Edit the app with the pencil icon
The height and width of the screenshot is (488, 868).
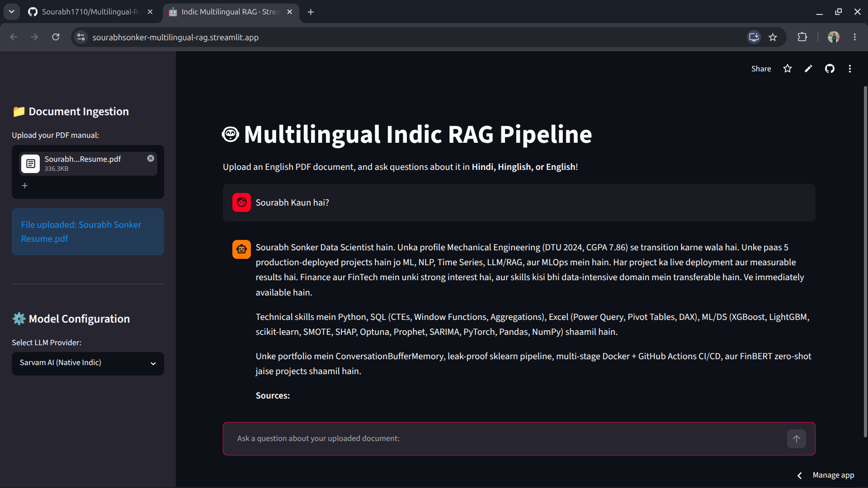(808, 69)
